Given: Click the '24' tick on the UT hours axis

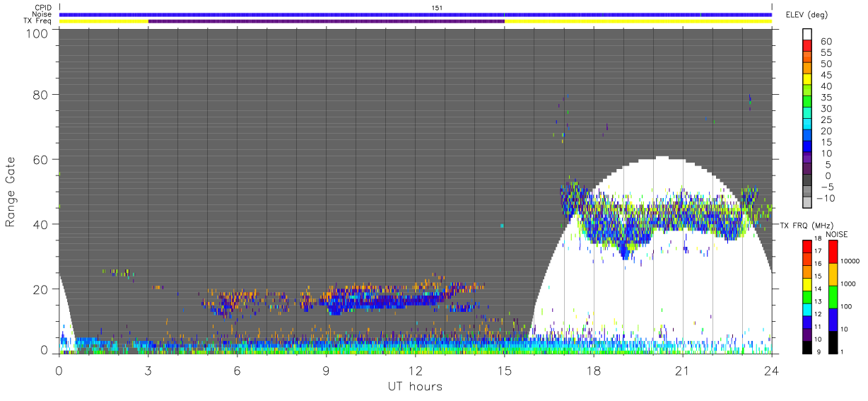Looking at the screenshot, I should pos(772,371).
